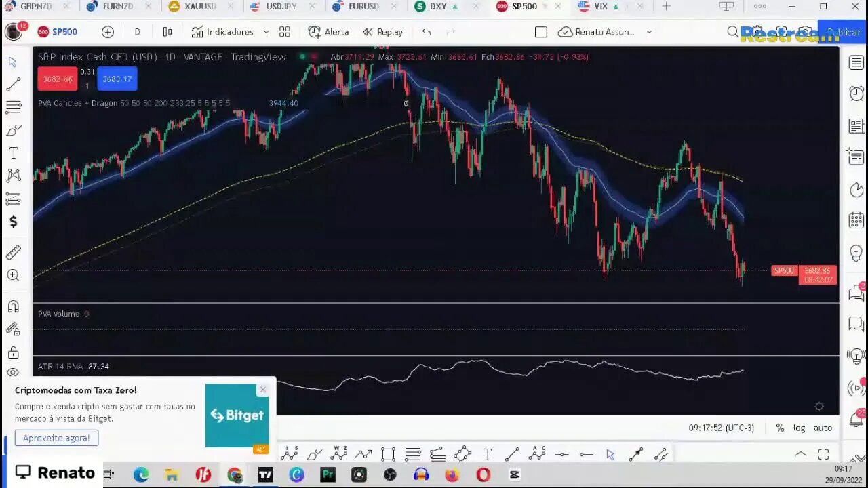This screenshot has width=868, height=488.
Task: Toggle hide all drawings eye icon
Action: point(13,372)
